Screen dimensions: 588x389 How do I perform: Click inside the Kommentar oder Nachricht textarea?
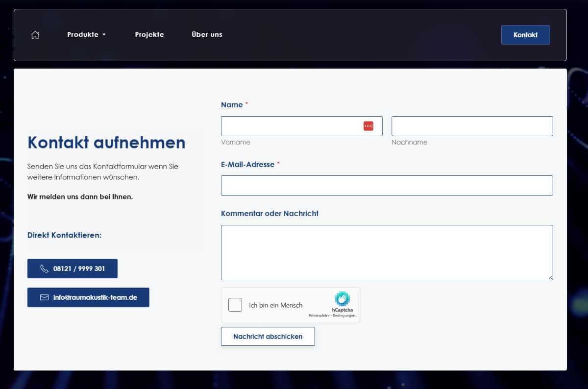click(x=387, y=252)
